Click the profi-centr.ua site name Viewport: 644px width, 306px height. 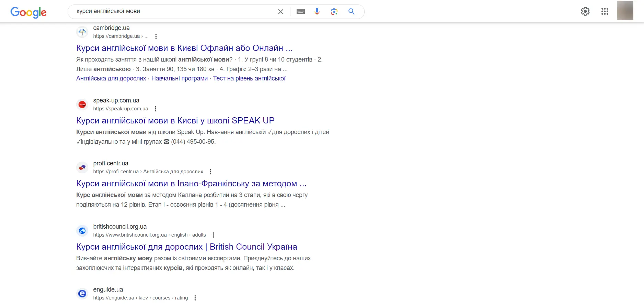pyautogui.click(x=111, y=163)
